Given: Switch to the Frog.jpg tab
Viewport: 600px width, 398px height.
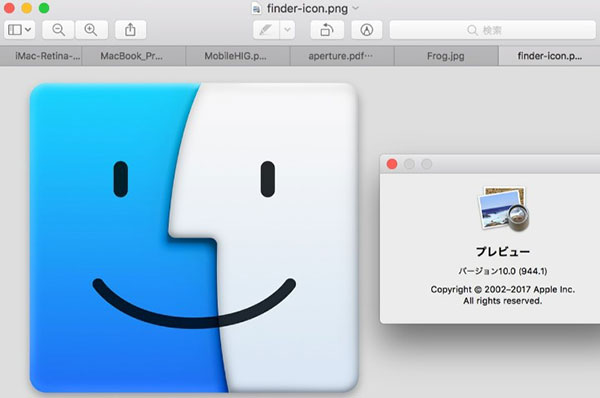Looking at the screenshot, I should 446,56.
